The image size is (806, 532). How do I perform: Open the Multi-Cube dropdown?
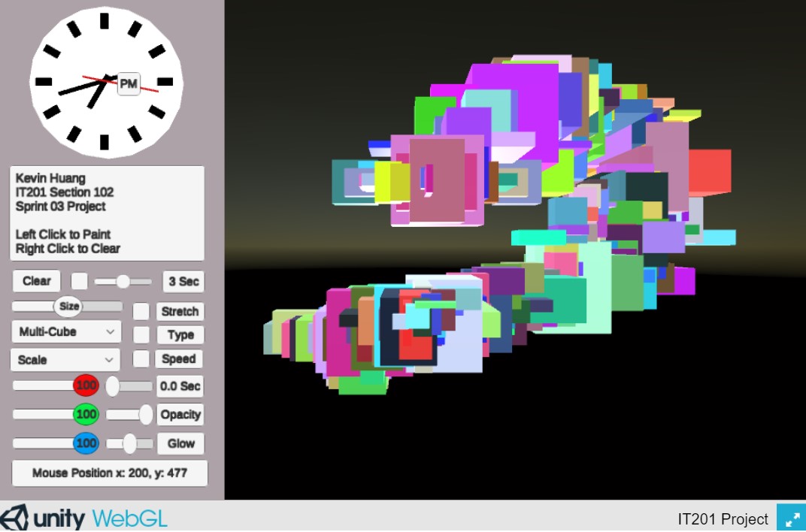coord(65,331)
